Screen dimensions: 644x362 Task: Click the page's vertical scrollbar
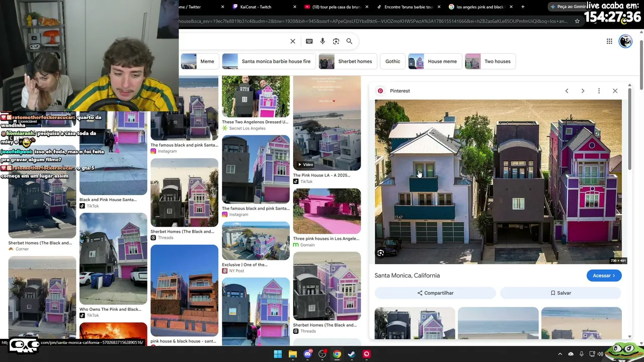[x=641, y=65]
